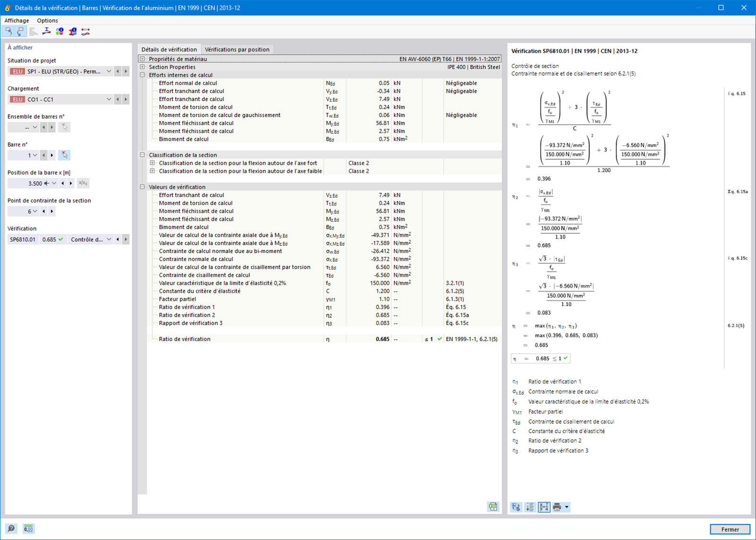Go to previous Chargement

(x=118, y=99)
